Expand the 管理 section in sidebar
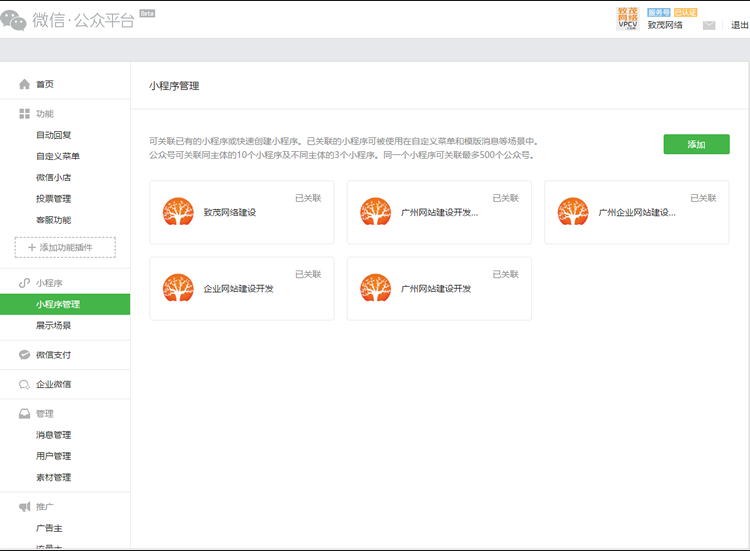750x551 pixels. tap(44, 413)
